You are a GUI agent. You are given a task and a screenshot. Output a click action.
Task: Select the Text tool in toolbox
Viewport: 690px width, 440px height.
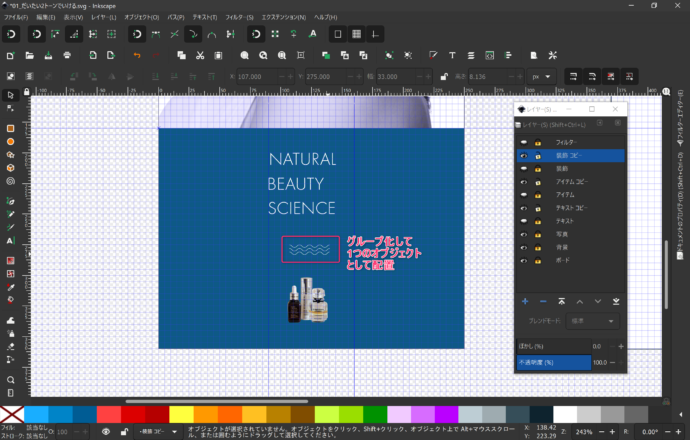pyautogui.click(x=11, y=241)
